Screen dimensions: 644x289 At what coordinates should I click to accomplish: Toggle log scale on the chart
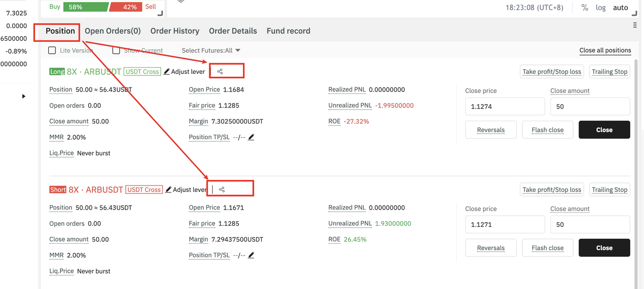click(601, 8)
